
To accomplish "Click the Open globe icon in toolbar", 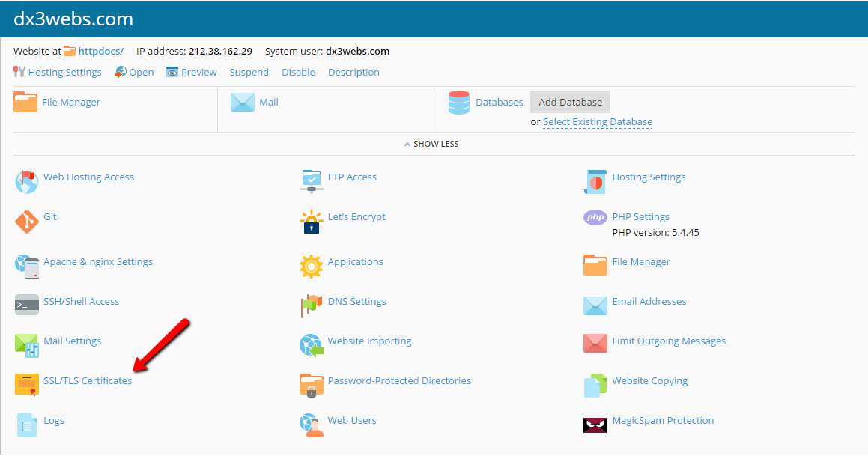I will click(x=120, y=72).
